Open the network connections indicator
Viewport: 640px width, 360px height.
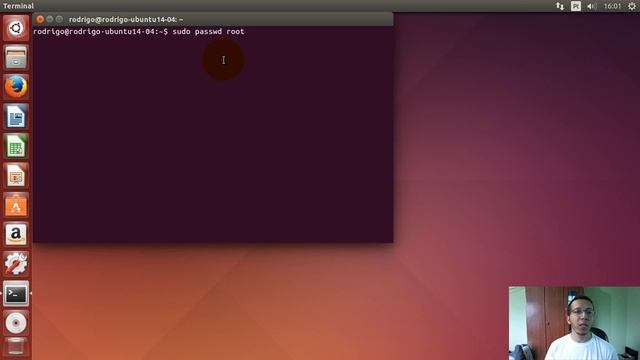coord(560,6)
